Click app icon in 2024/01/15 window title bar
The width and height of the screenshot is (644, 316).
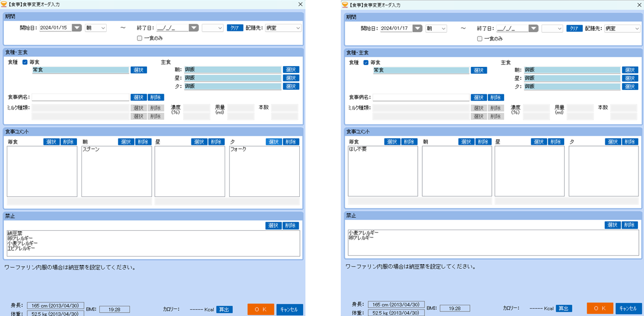coord(4,4)
